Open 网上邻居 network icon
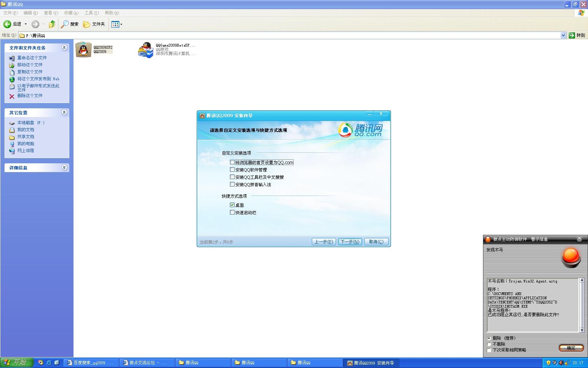Image resolution: width=588 pixels, height=368 pixels. tap(12, 151)
